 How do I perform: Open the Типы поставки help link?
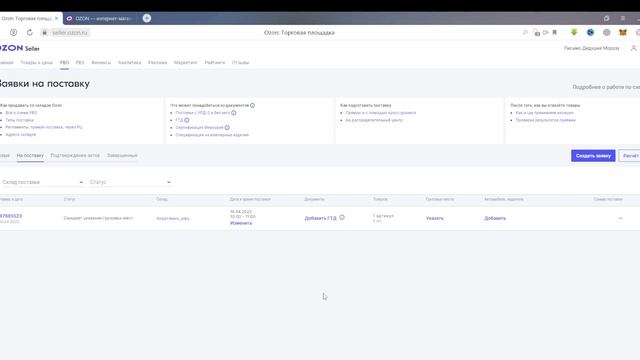pos(20,120)
